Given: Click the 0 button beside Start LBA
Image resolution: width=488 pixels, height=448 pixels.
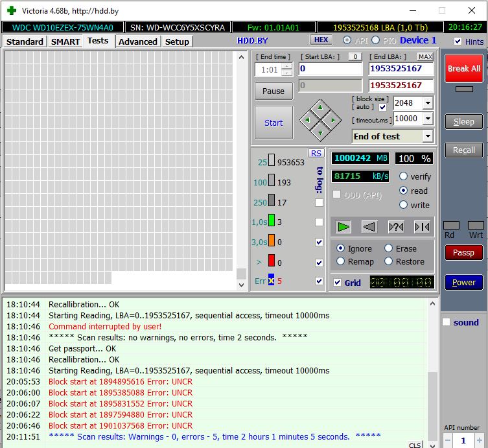Looking at the screenshot, I should [355, 56].
